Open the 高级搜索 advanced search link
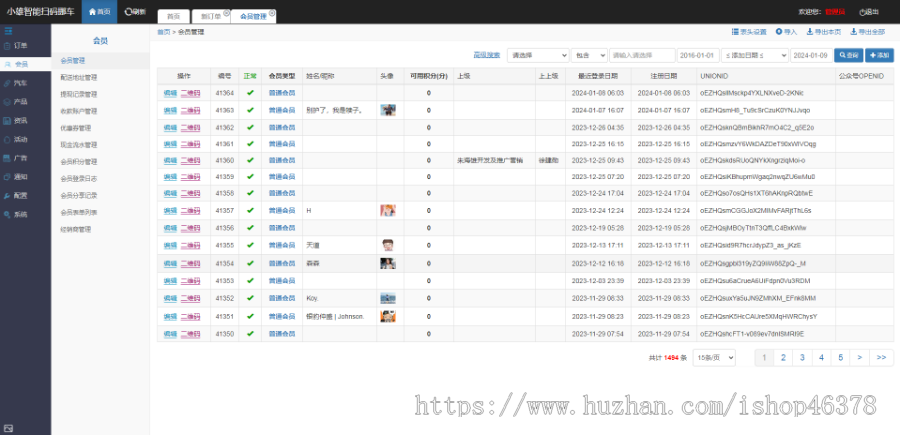The image size is (900, 435). pos(486,55)
